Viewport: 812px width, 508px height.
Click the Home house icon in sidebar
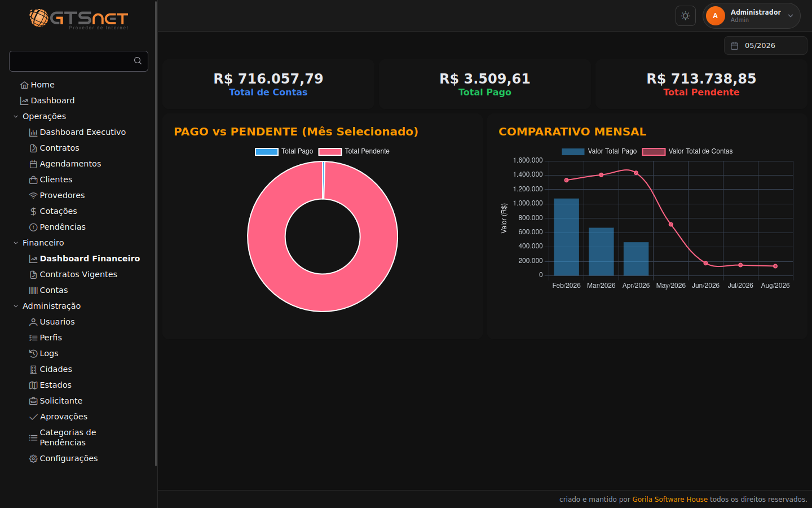(x=24, y=85)
